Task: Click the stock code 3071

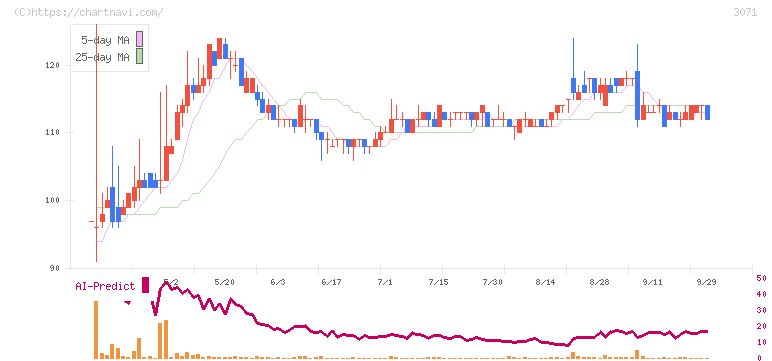Action: coord(745,12)
